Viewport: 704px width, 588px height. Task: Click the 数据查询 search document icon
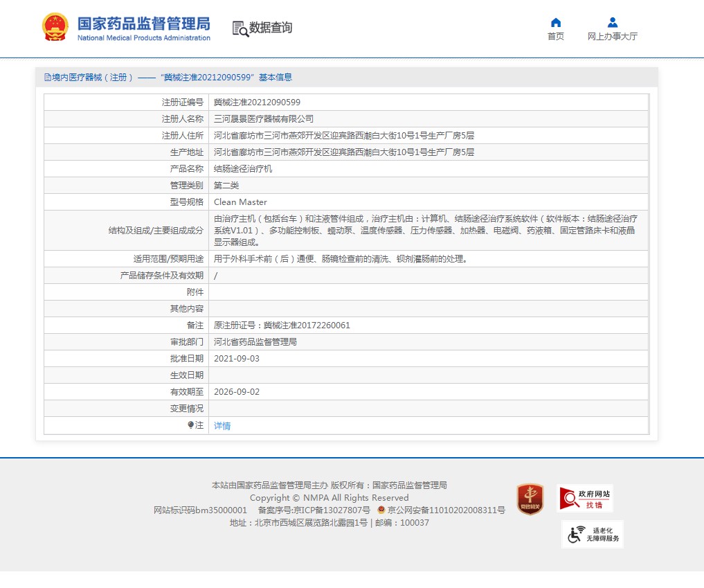click(x=240, y=29)
